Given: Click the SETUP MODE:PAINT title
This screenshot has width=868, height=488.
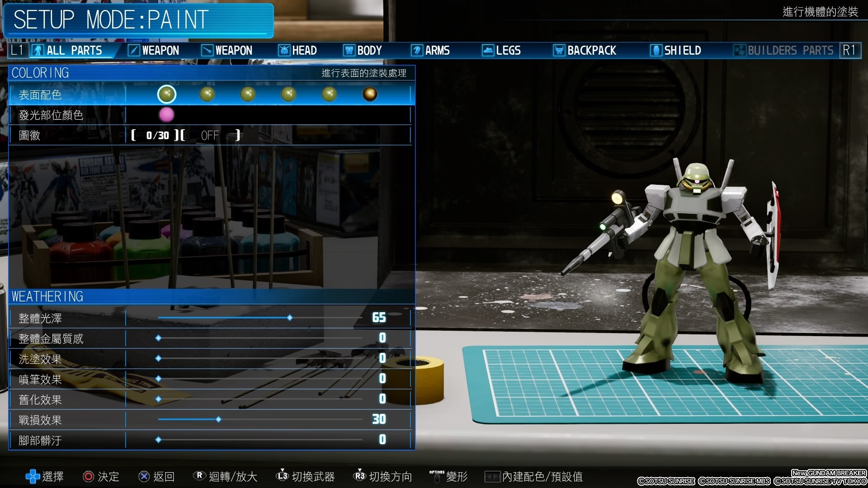Looking at the screenshot, I should [111, 20].
